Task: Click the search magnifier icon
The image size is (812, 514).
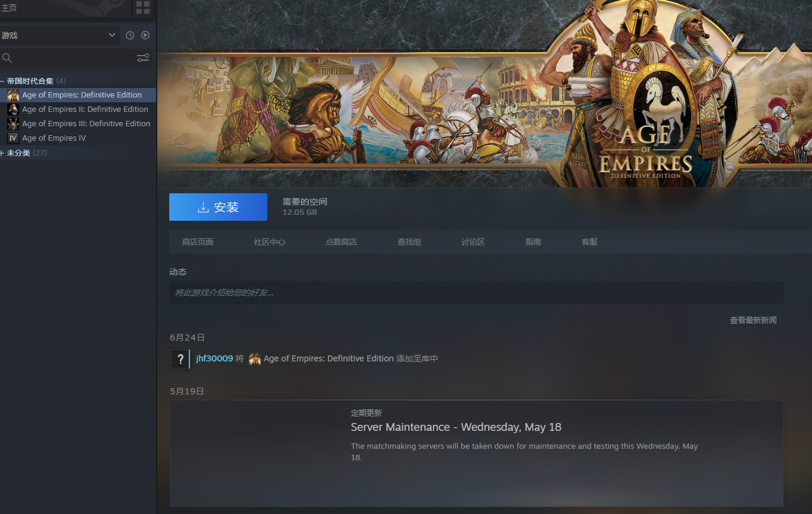Action: pos(7,58)
